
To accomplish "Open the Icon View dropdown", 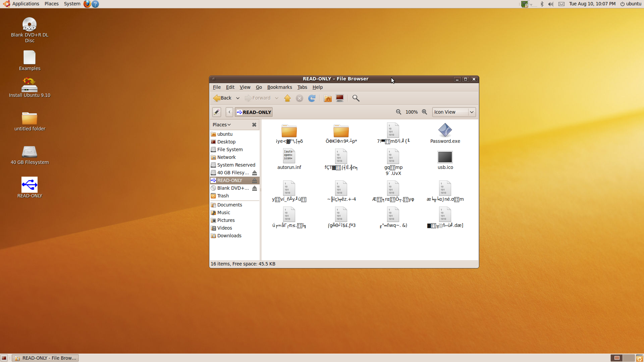I will (x=454, y=112).
